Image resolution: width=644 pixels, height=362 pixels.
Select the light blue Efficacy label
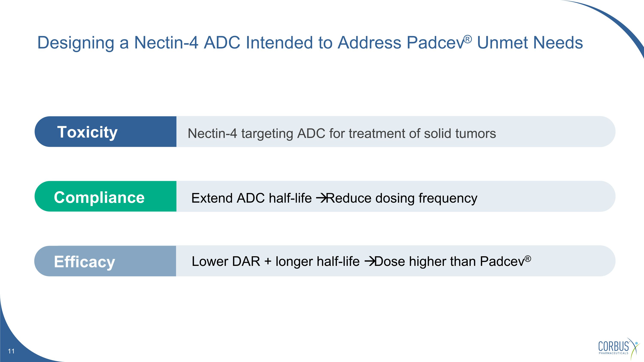click(x=105, y=261)
